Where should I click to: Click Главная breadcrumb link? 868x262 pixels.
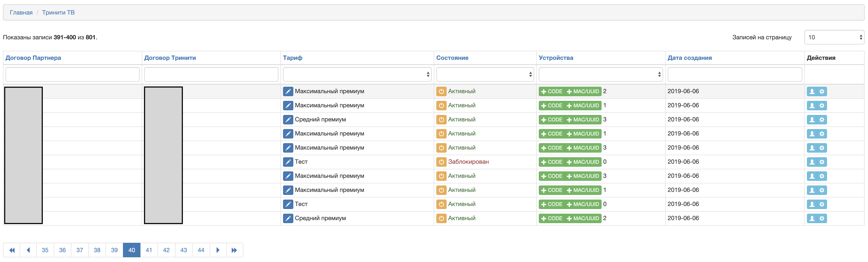21,12
